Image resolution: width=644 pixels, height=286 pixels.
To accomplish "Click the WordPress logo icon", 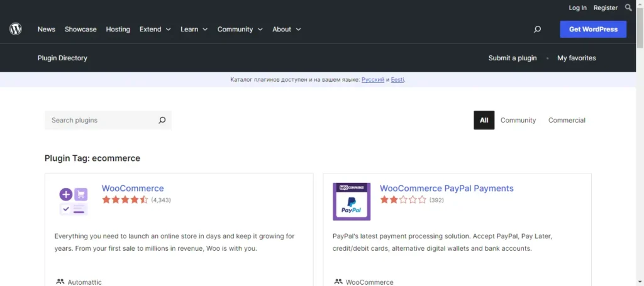I will click(x=16, y=29).
